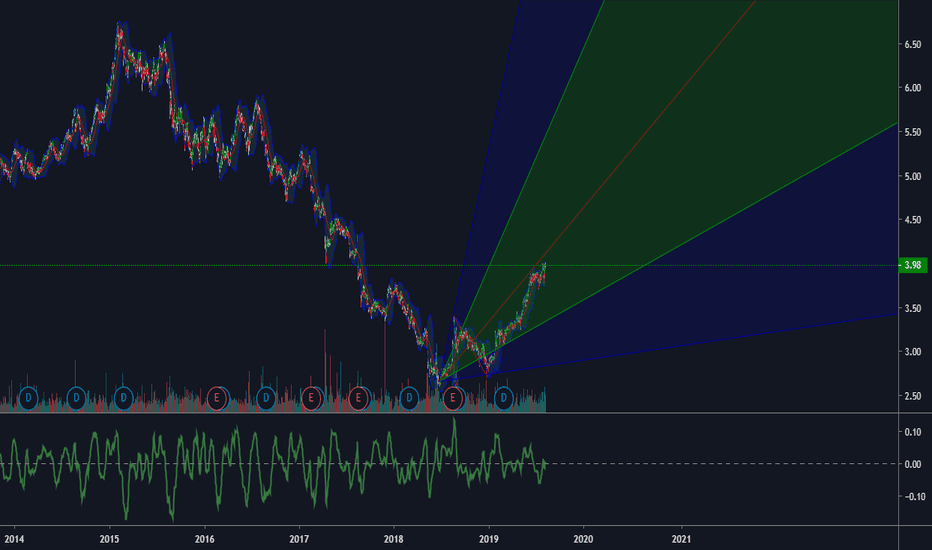The image size is (932, 550).
Task: Click the 0.10 indicator scale value
Action: [x=913, y=432]
